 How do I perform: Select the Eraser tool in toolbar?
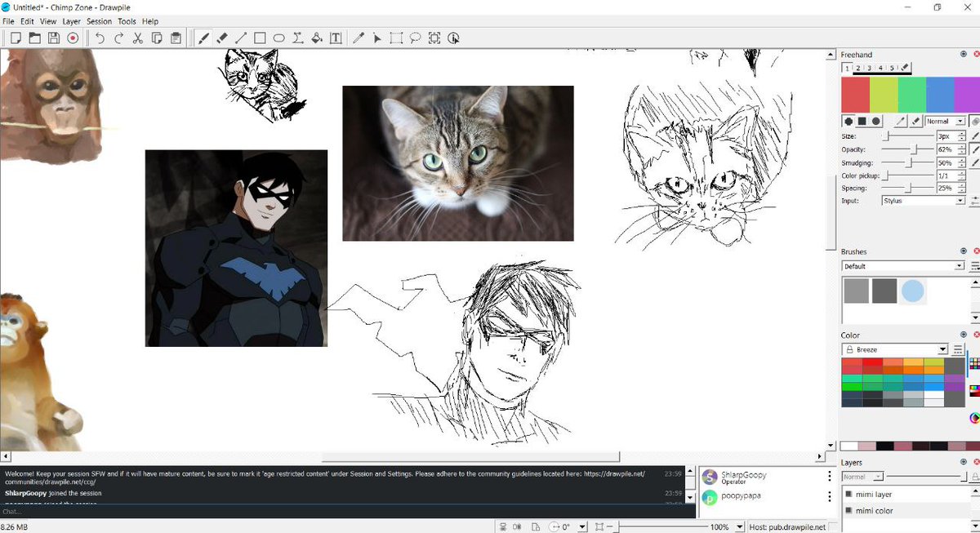coord(222,38)
